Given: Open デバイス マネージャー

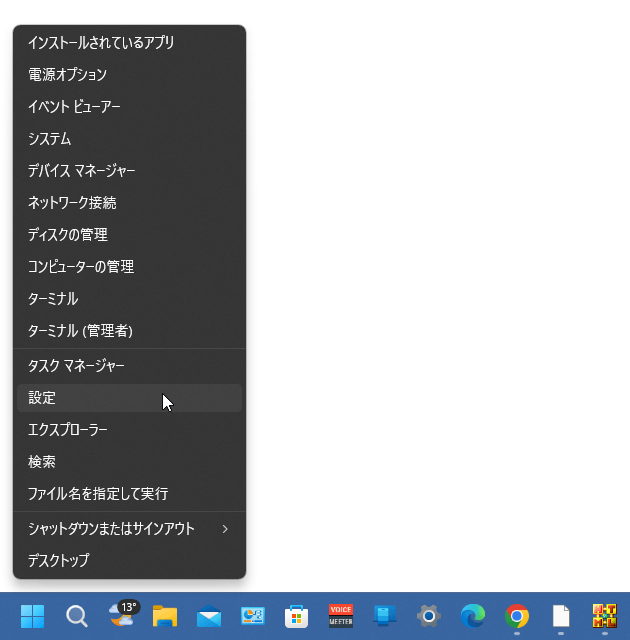Looking at the screenshot, I should pos(129,171).
